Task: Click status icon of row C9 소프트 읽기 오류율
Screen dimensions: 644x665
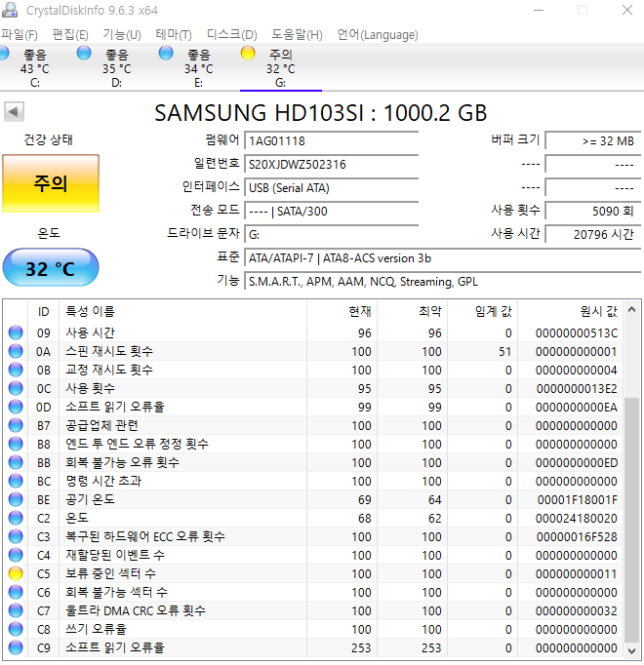Action: tap(16, 647)
